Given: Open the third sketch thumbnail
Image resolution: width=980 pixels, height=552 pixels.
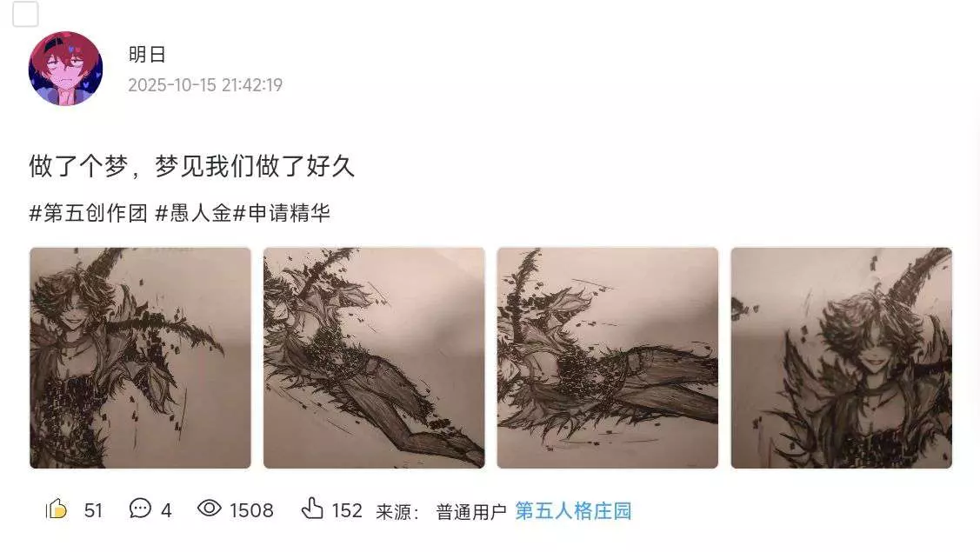Looking at the screenshot, I should tap(608, 357).
